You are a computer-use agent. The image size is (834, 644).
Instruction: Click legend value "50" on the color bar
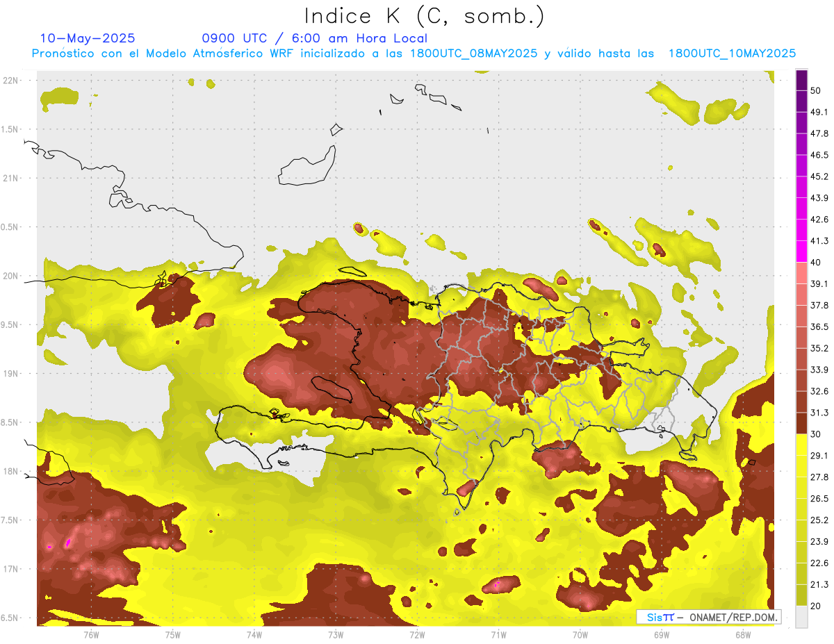click(816, 90)
